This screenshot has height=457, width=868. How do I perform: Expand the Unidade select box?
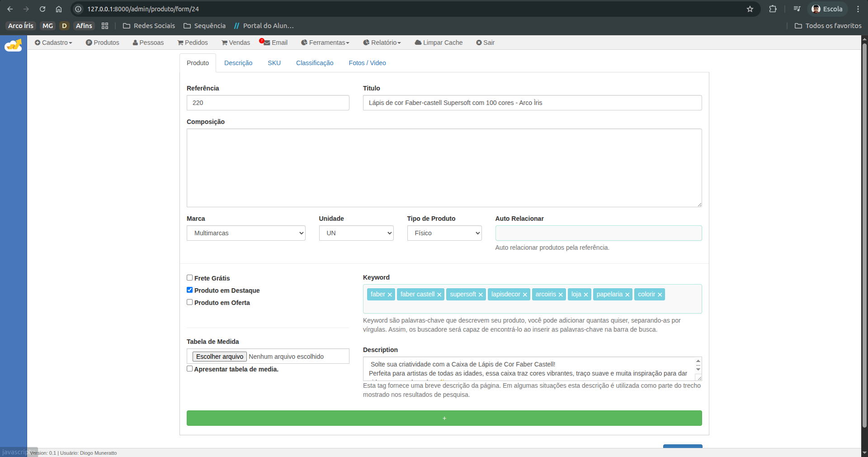(356, 233)
